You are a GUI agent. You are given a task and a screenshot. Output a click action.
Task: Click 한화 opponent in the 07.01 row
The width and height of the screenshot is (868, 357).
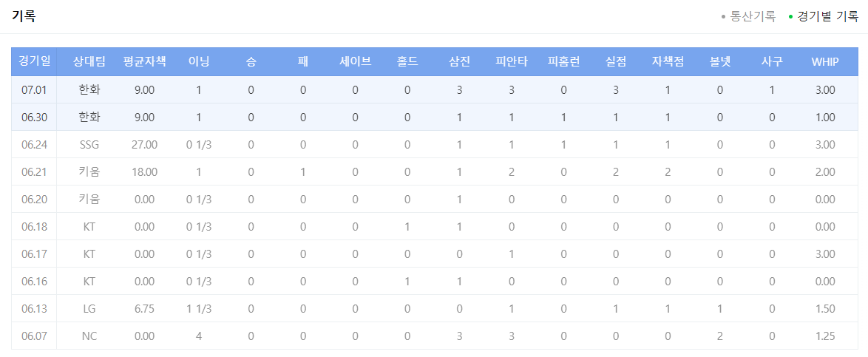tap(89, 89)
